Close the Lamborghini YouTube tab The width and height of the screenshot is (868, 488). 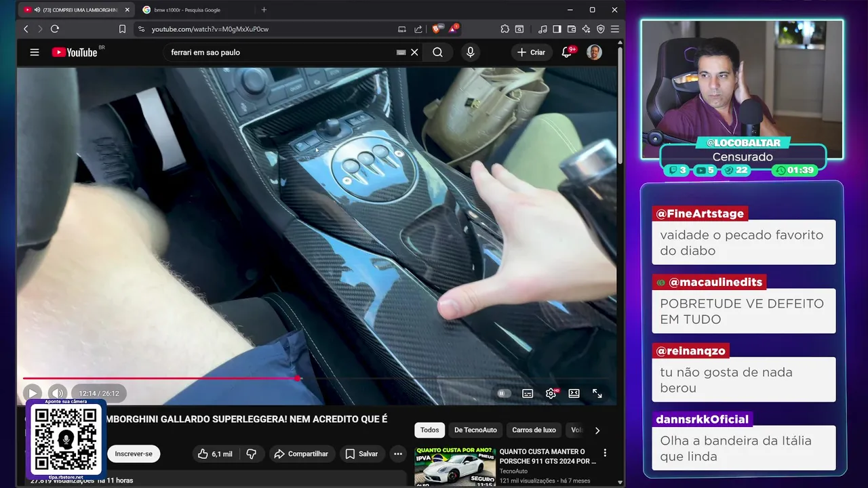(x=127, y=9)
